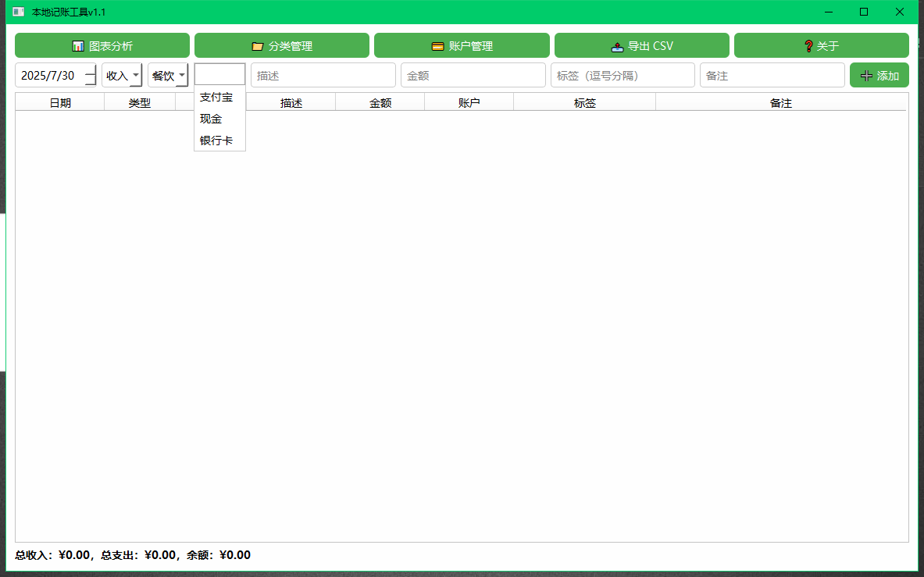This screenshot has height=577, width=924.
Task: Click the folder icon on 分类管理 button
Action: 256,45
